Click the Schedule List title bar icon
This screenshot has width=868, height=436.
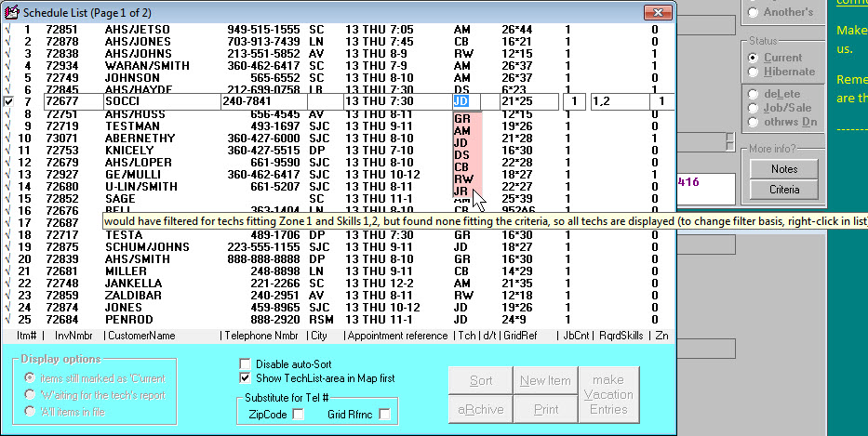[x=12, y=11]
